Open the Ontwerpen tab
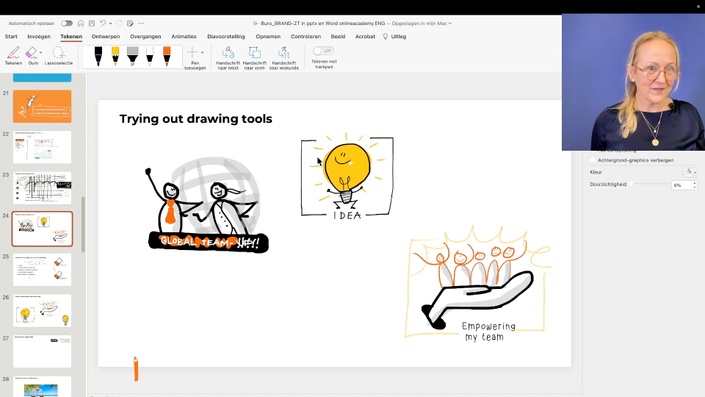The image size is (705, 397). tap(106, 36)
